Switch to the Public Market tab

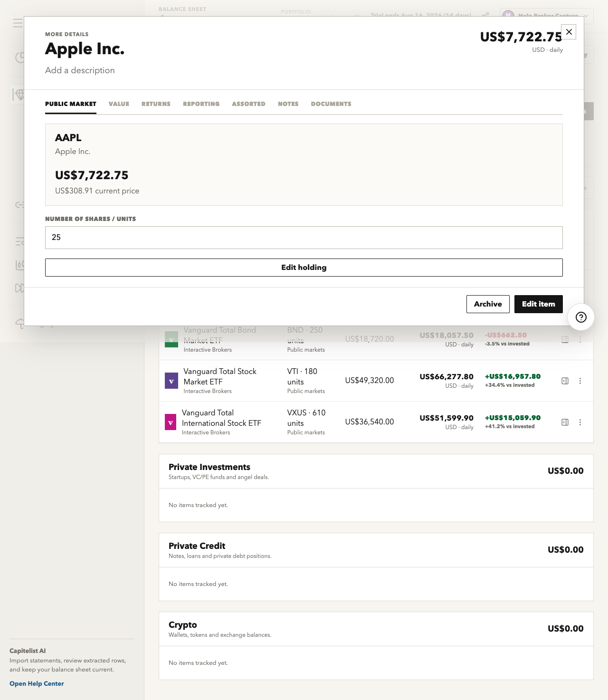point(71,104)
